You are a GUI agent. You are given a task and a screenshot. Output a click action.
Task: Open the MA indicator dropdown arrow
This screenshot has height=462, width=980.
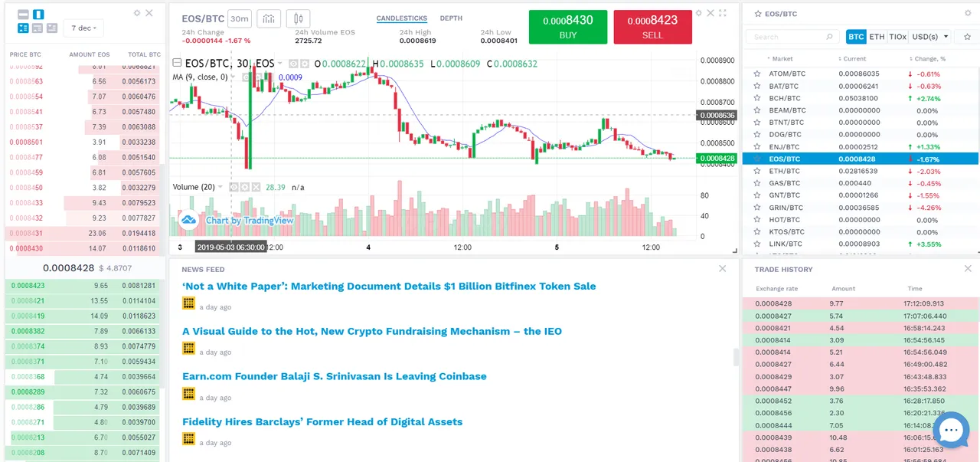click(x=233, y=77)
